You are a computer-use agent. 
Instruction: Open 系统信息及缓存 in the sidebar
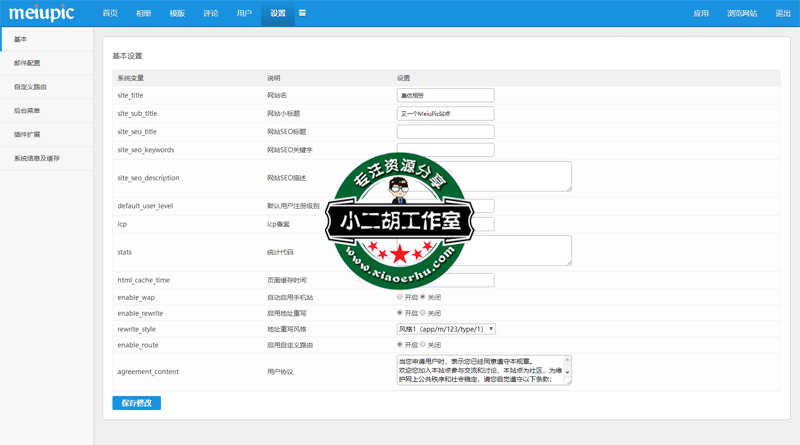[x=36, y=158]
